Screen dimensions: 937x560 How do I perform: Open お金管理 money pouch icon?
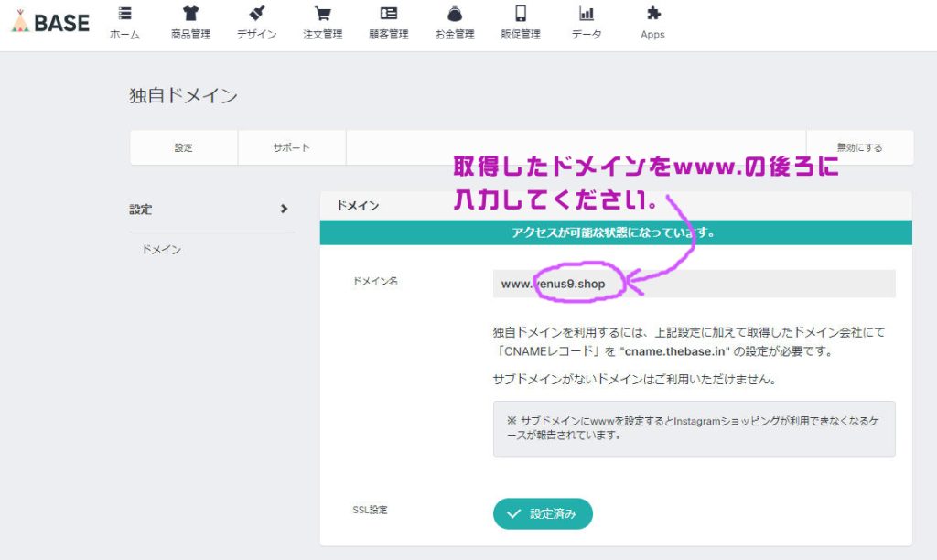(x=455, y=14)
